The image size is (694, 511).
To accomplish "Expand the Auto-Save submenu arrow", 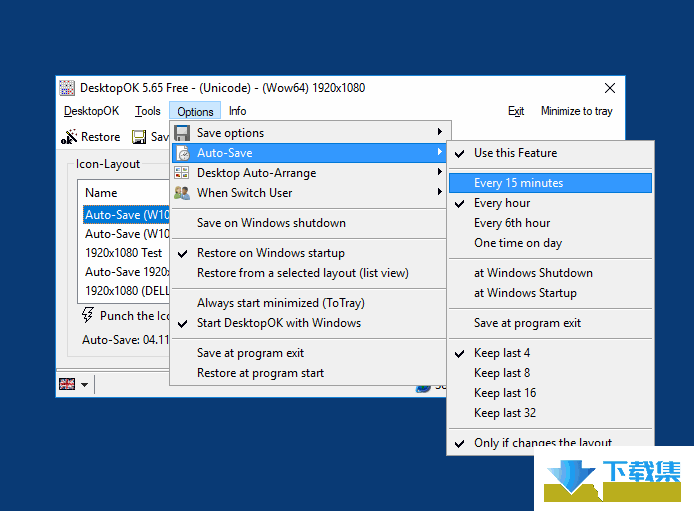I will pos(440,152).
